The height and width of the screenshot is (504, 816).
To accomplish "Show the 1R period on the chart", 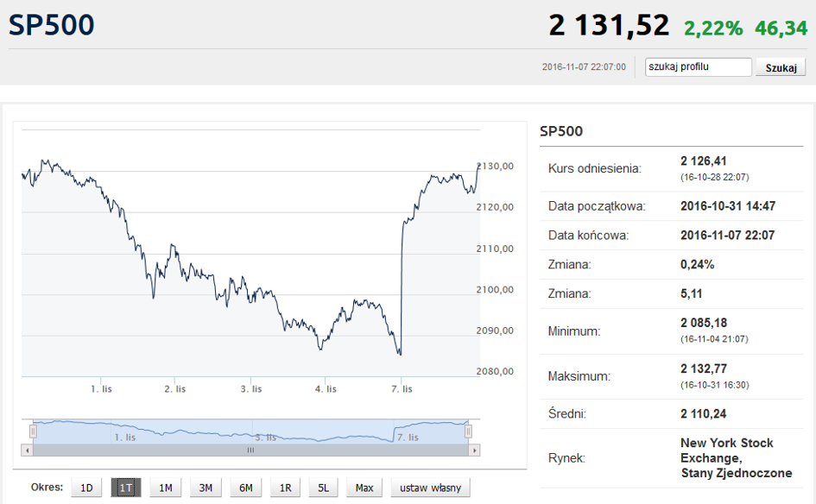I will 285,488.
